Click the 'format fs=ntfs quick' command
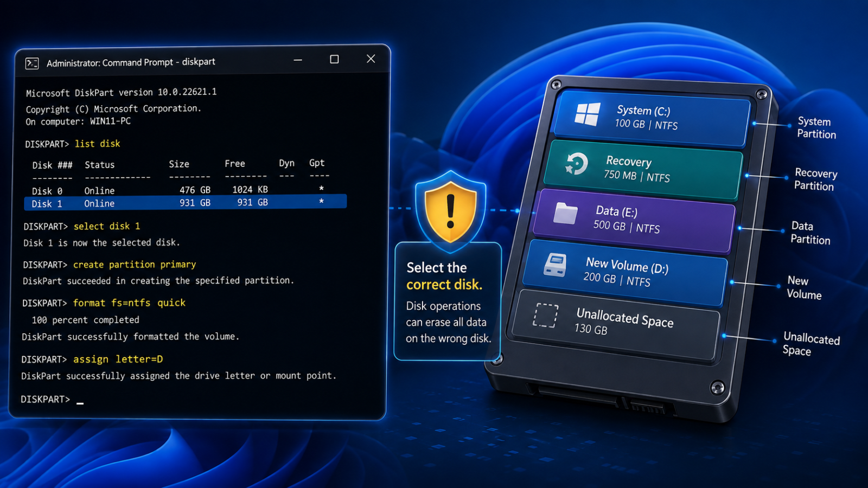868x488 pixels. [129, 303]
